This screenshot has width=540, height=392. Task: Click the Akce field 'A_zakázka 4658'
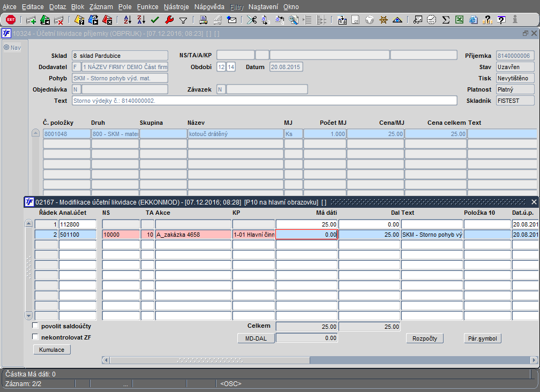pos(193,235)
